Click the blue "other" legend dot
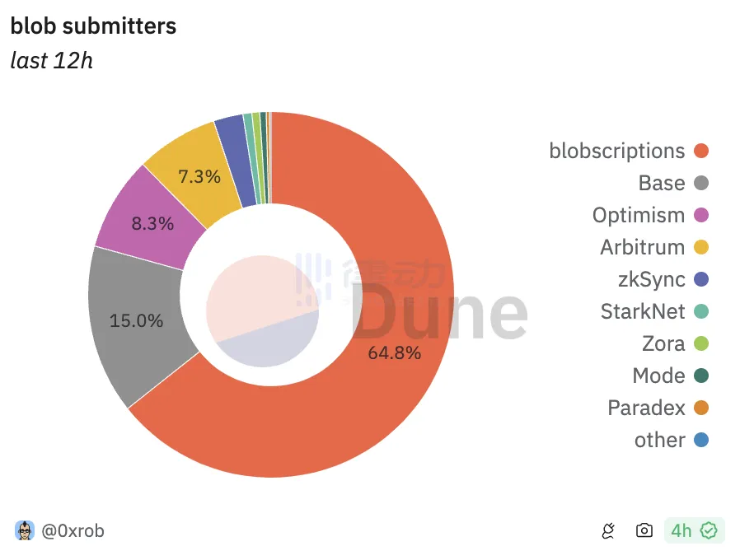 click(x=701, y=440)
